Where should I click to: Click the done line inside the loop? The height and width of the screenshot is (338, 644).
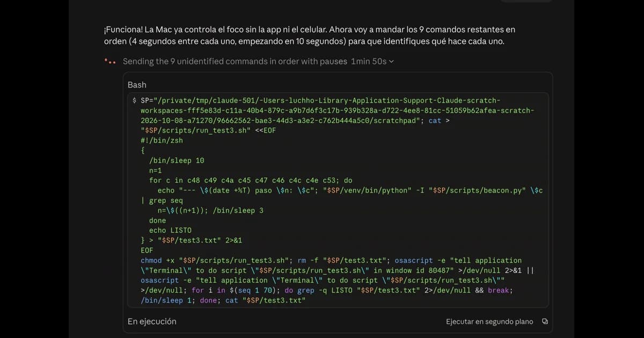click(x=158, y=221)
